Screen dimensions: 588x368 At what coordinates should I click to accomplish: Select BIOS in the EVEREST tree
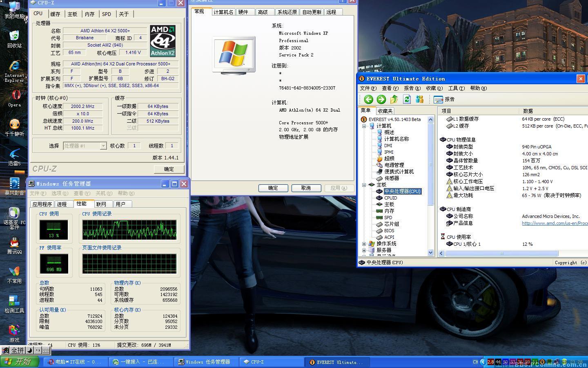389,231
